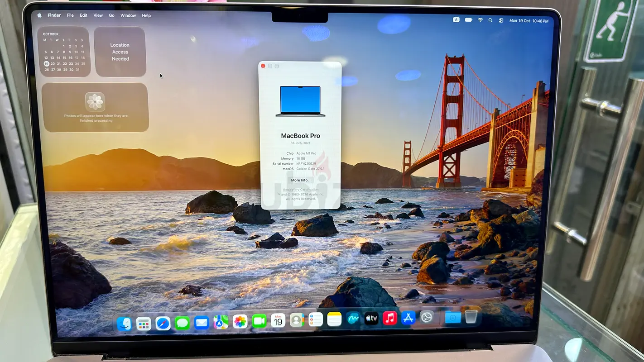Click the Location Access Needed widget
This screenshot has width=644, height=362.
point(120,52)
